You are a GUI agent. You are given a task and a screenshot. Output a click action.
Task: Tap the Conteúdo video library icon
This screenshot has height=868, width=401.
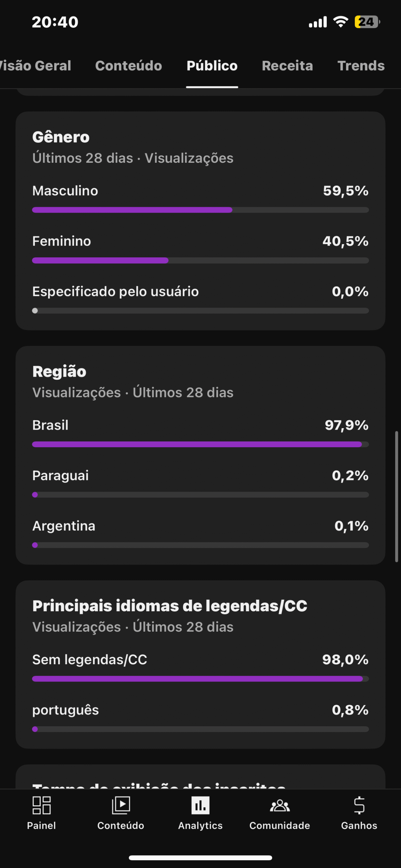tap(121, 806)
